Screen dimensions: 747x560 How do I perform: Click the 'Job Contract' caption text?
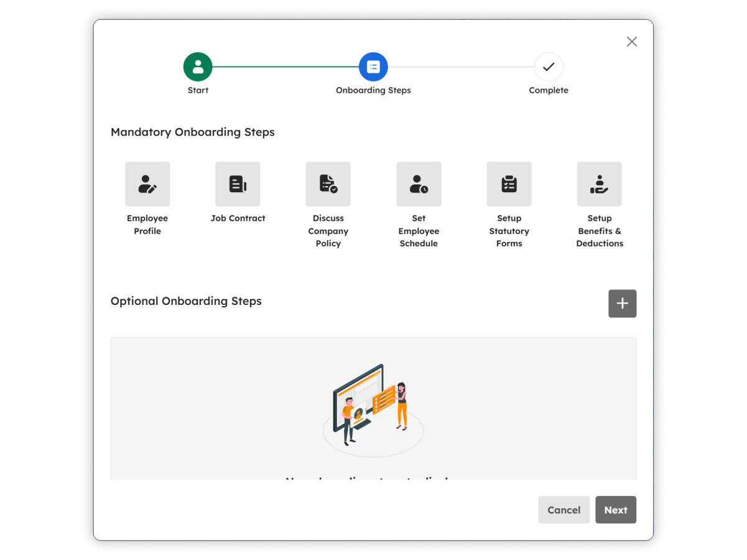(238, 218)
